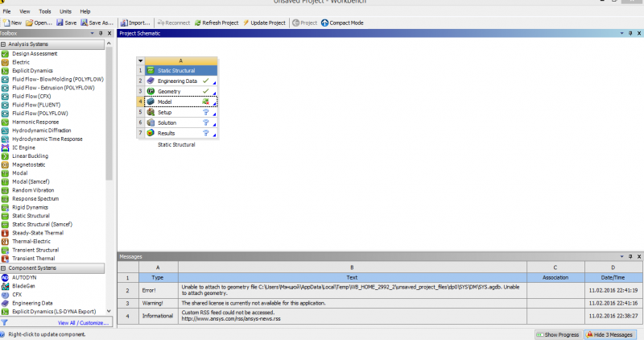Open the Units menu
Viewport: 644px width, 340px height.
click(65, 11)
